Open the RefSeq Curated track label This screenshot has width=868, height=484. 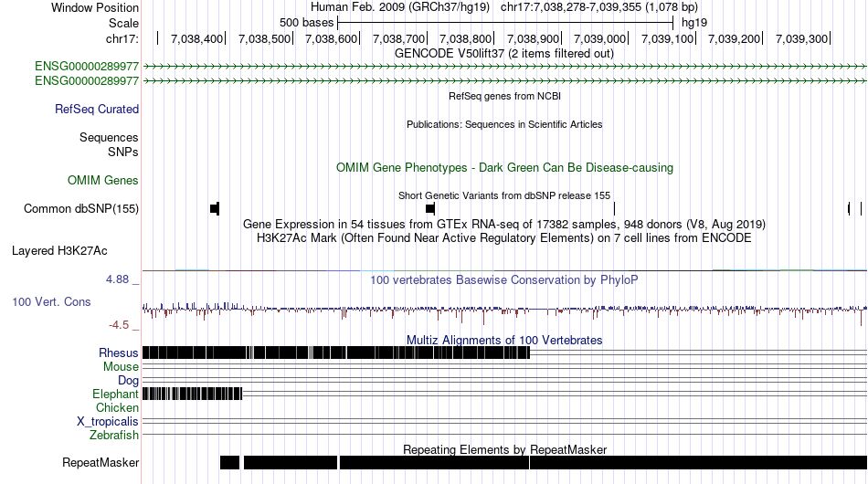click(97, 109)
